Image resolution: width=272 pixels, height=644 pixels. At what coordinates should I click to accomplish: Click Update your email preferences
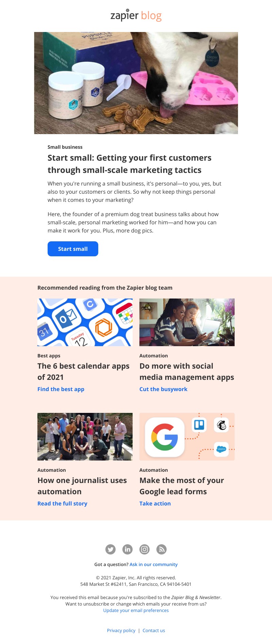click(x=136, y=610)
